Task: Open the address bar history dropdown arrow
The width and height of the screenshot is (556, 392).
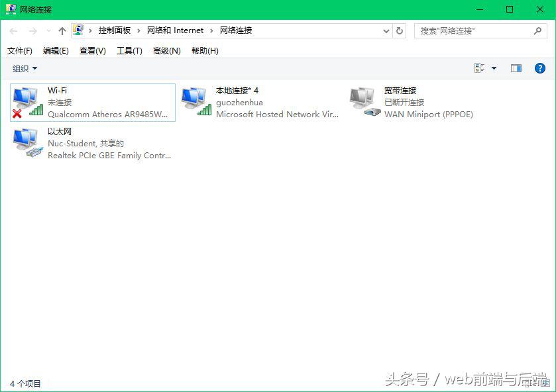Action: [x=385, y=30]
